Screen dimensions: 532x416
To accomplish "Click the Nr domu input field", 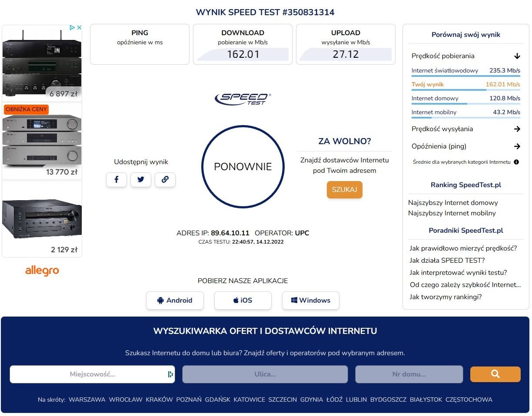I will pos(409,374).
